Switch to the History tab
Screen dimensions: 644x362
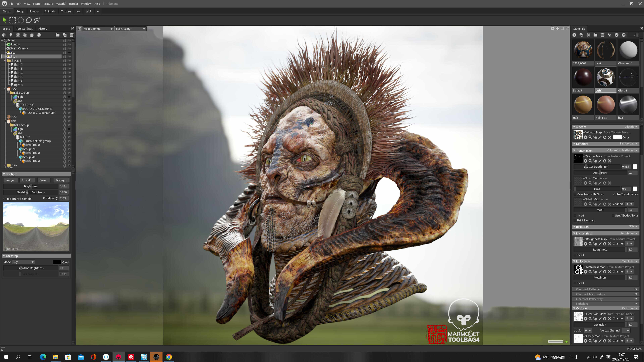pyautogui.click(x=42, y=29)
